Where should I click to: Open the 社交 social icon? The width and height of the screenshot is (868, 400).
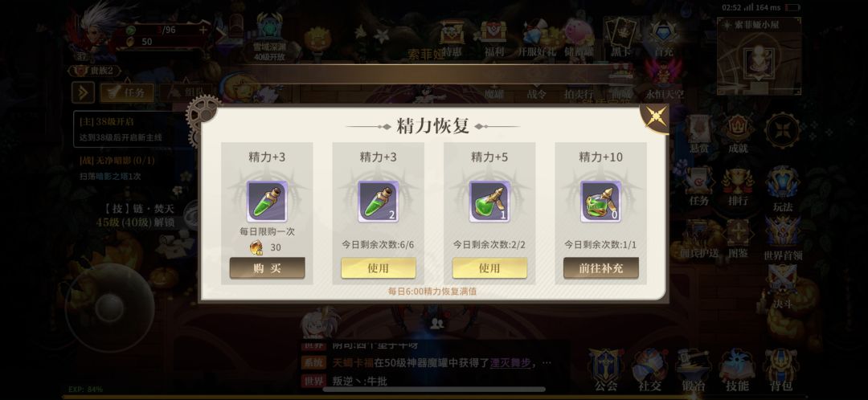pos(649,370)
